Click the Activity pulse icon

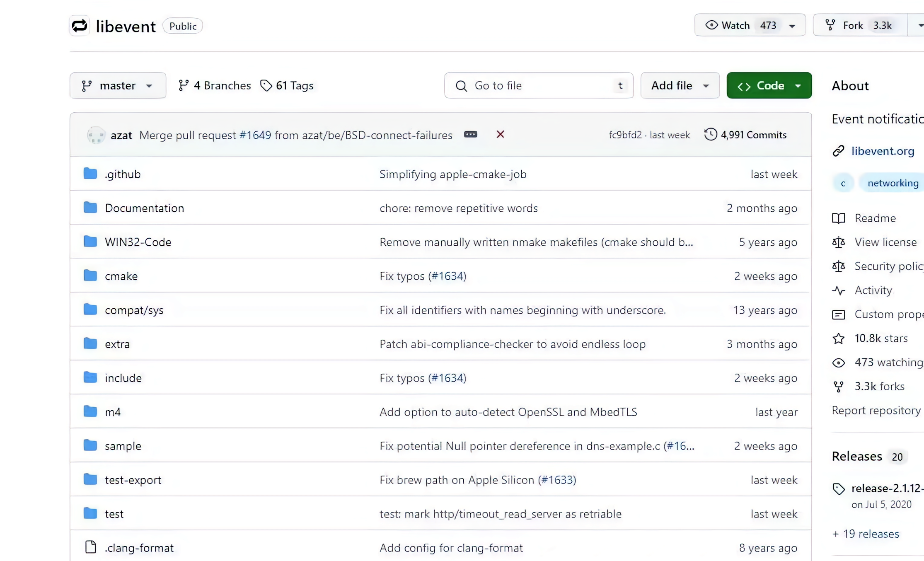[838, 290]
